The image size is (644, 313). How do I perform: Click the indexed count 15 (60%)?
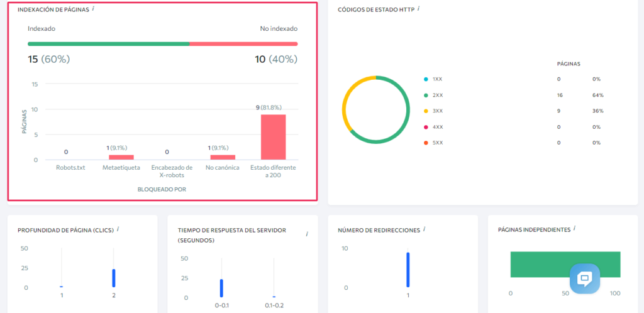(x=49, y=60)
